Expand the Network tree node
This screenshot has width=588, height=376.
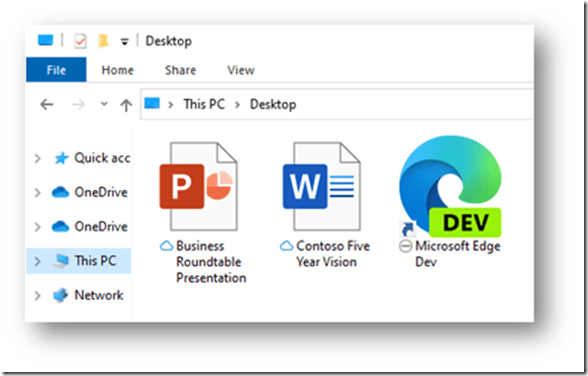pos(38,296)
